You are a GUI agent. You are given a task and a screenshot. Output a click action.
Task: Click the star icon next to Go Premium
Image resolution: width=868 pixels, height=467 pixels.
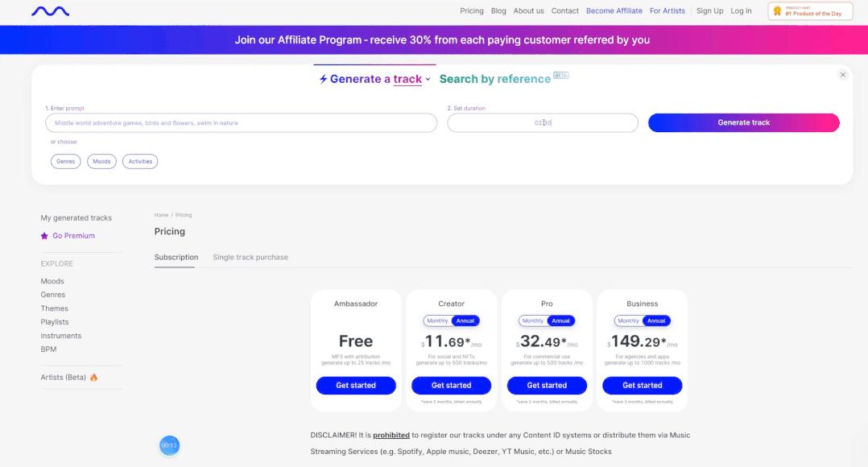[44, 236]
